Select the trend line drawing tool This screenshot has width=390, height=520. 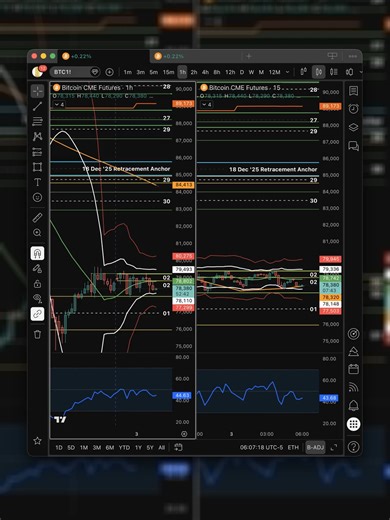click(37, 106)
